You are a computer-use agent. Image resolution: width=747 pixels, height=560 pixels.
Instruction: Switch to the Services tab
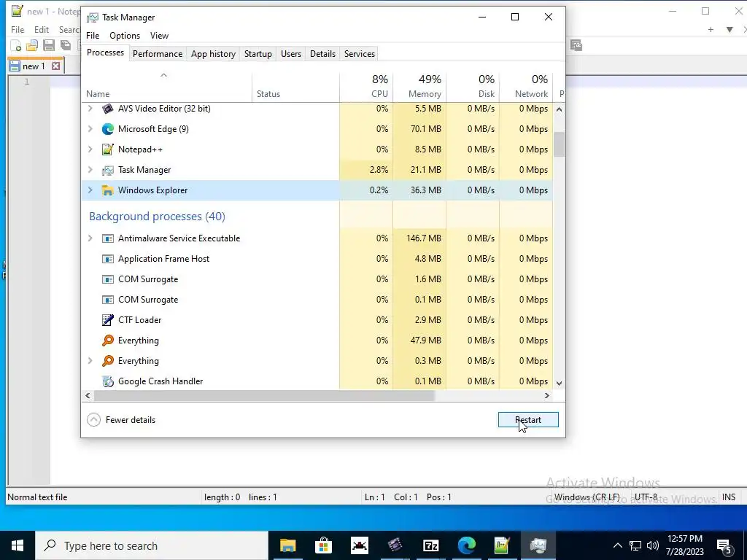coord(359,54)
